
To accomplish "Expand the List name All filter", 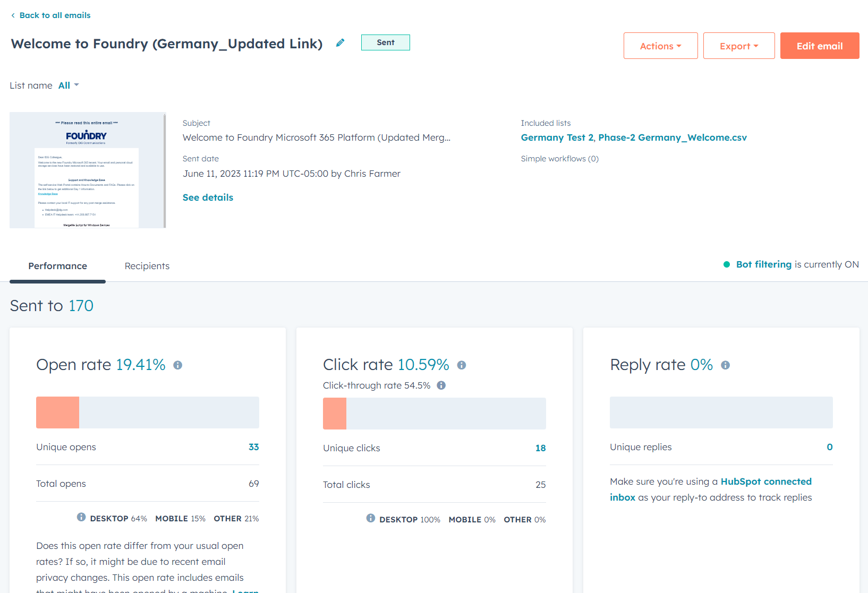I will tap(69, 85).
